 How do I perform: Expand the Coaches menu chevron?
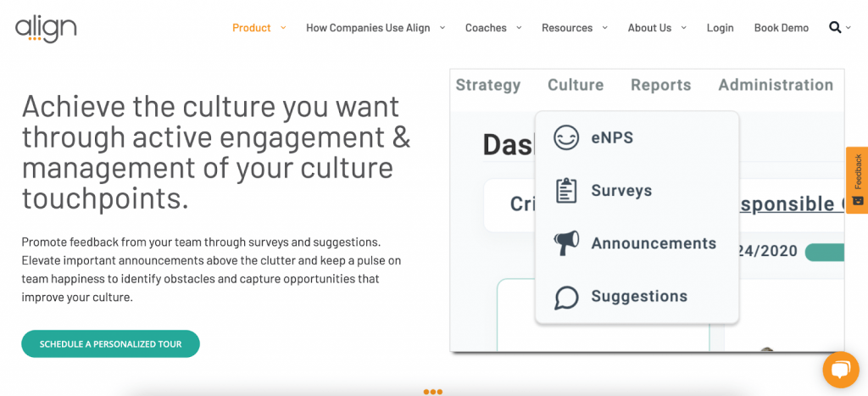tap(519, 28)
